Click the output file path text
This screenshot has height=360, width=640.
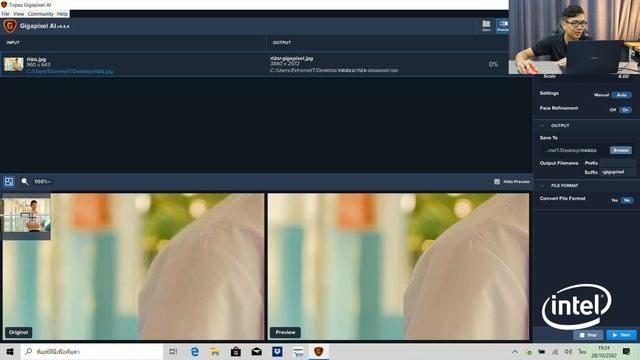coord(333,70)
